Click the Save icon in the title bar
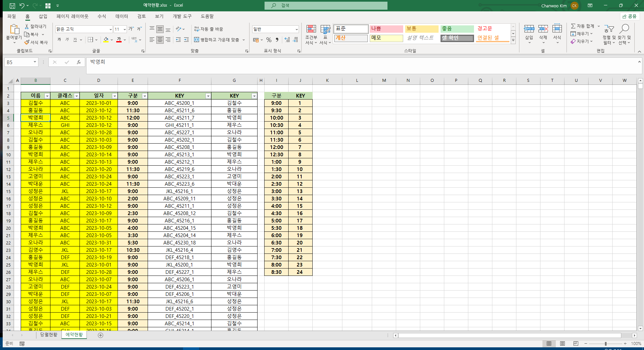Viewport: 644px width, 350px height. (12, 6)
